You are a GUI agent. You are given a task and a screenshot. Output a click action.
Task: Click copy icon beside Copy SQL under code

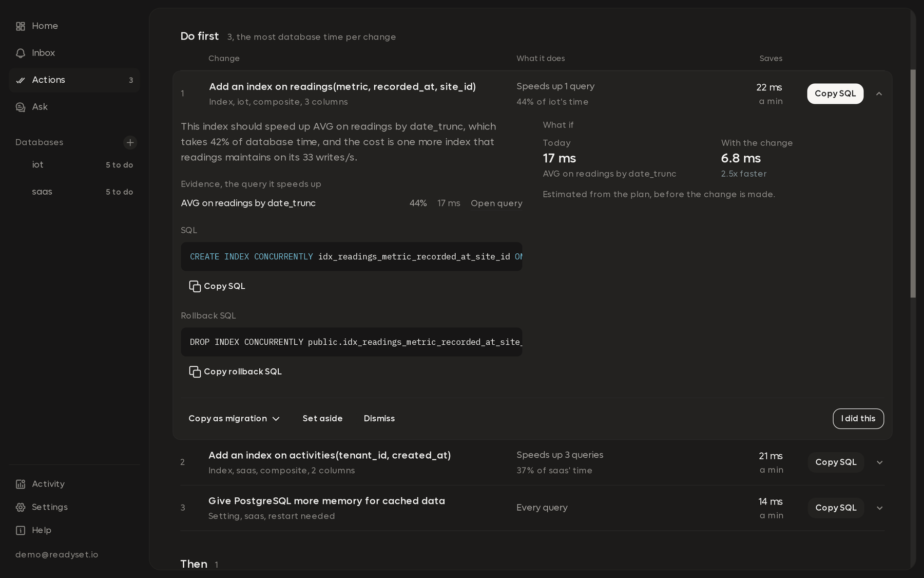195,286
